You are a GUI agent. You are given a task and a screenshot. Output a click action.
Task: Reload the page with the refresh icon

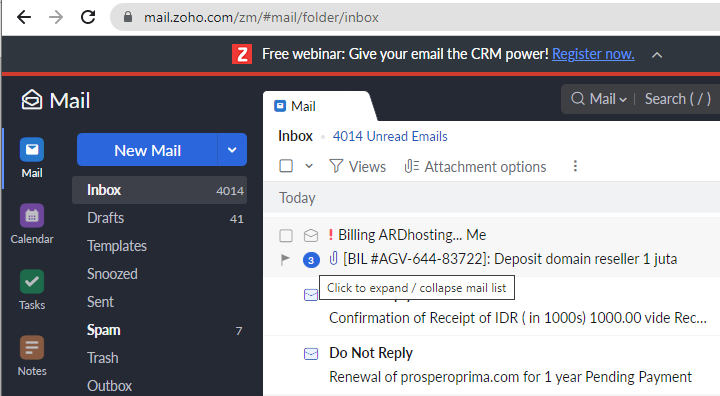point(88,17)
